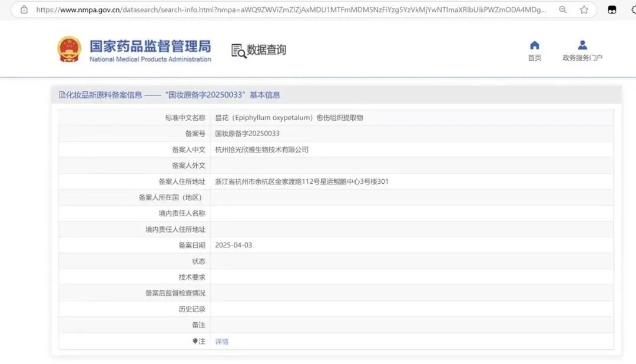Click the 技术要求 label
Image resolution: width=636 pixels, height=364 pixels.
pyautogui.click(x=192, y=277)
